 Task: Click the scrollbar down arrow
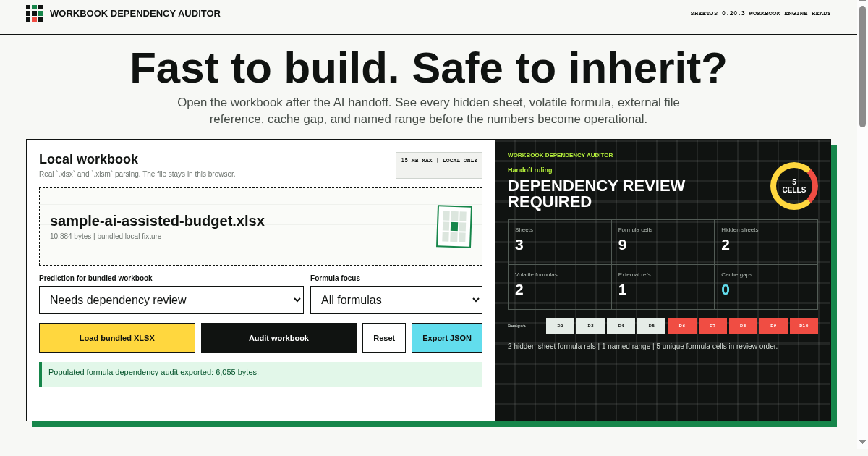pos(862,442)
